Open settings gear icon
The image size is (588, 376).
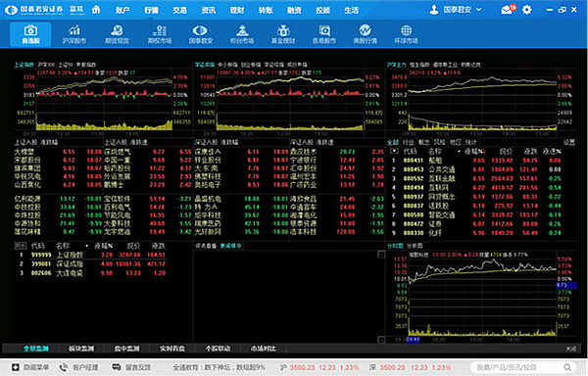(x=527, y=10)
